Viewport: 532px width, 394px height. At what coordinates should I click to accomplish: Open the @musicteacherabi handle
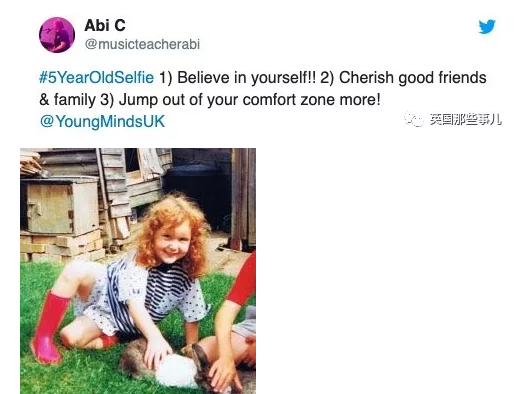click(142, 44)
